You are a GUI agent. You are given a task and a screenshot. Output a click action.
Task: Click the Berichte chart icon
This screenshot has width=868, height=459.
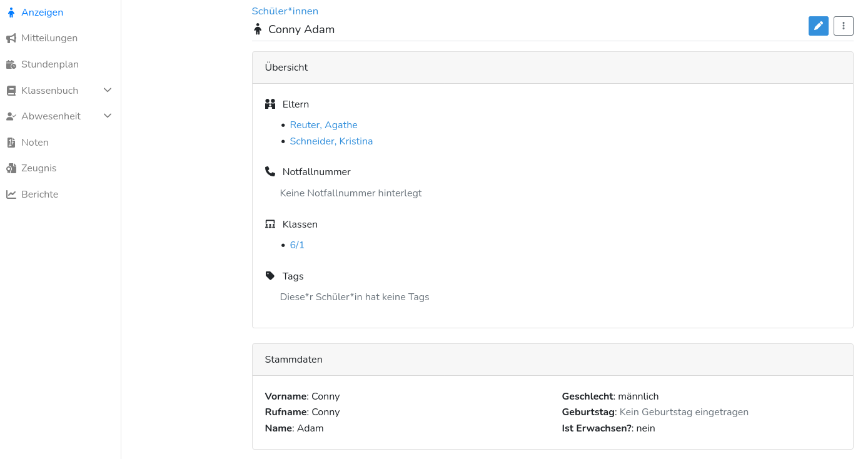pos(11,194)
